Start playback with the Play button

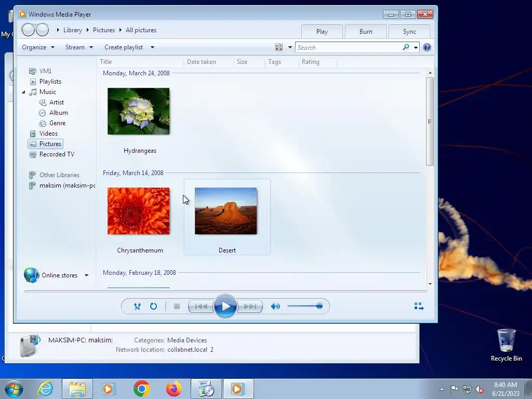[x=225, y=306]
